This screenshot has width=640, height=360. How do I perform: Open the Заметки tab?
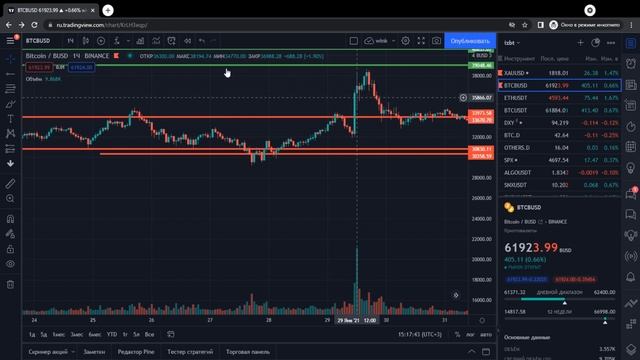(x=94, y=351)
